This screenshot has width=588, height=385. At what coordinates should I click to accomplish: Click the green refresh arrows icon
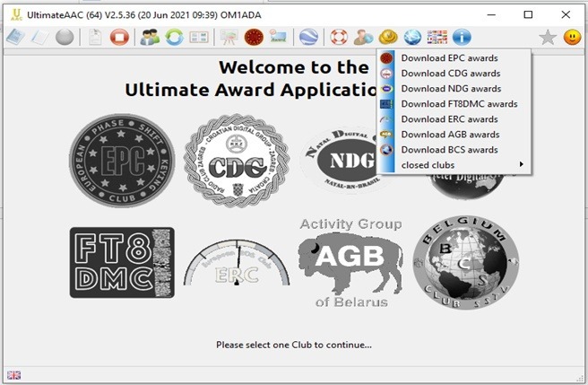[x=175, y=37]
